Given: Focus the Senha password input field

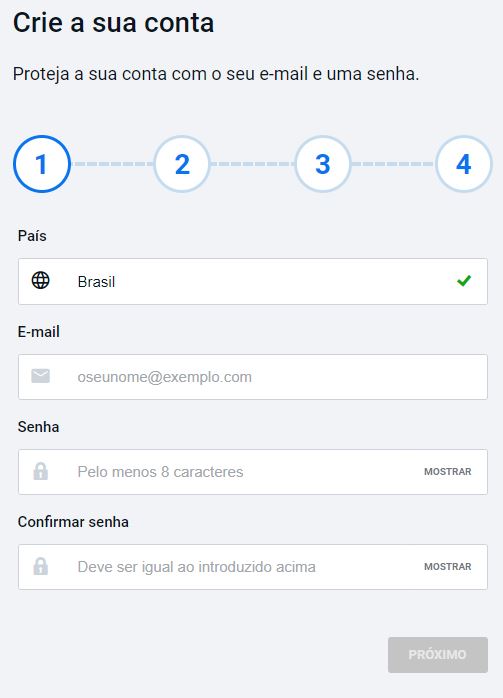Looking at the screenshot, I should click(x=253, y=472).
